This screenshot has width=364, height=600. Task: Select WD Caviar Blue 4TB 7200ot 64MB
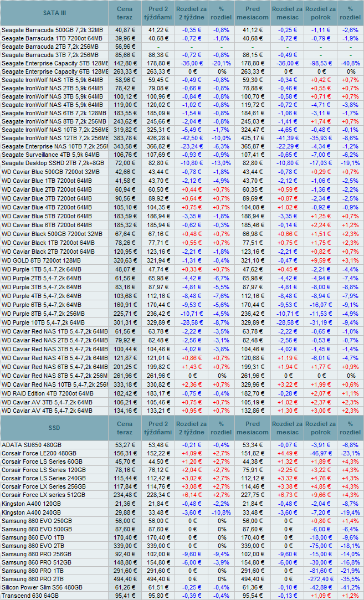(47, 207)
